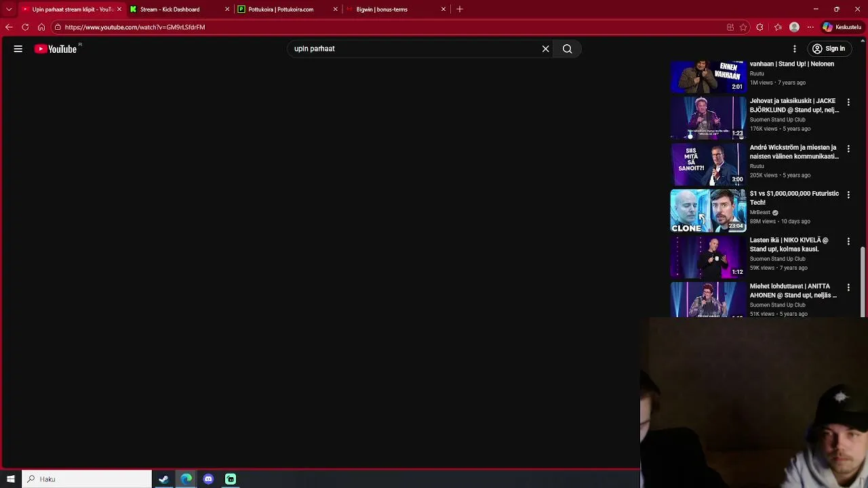This screenshot has width=868, height=488.
Task: Open Microsoft Edge from the taskbar
Action: click(186, 479)
